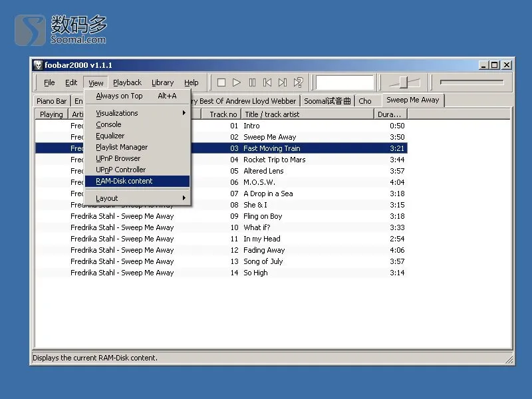Choose Playlist Manager menu entry

[137, 147]
